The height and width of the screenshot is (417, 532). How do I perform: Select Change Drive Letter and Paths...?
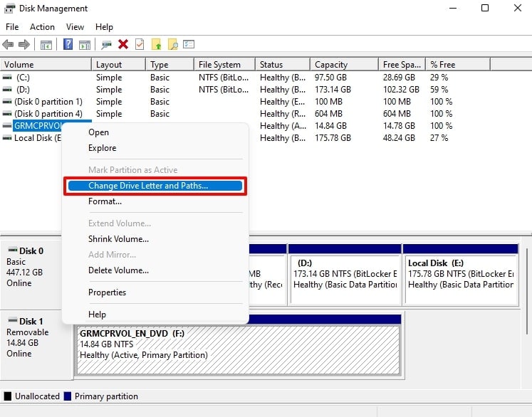pos(155,186)
